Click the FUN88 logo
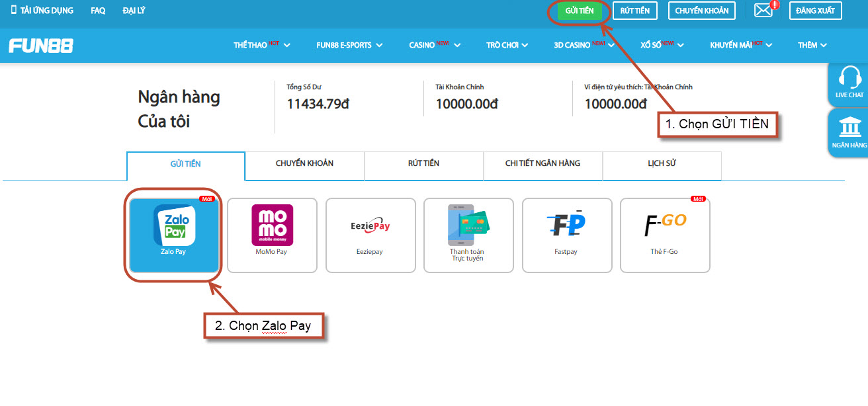The image size is (868, 406). click(x=41, y=46)
